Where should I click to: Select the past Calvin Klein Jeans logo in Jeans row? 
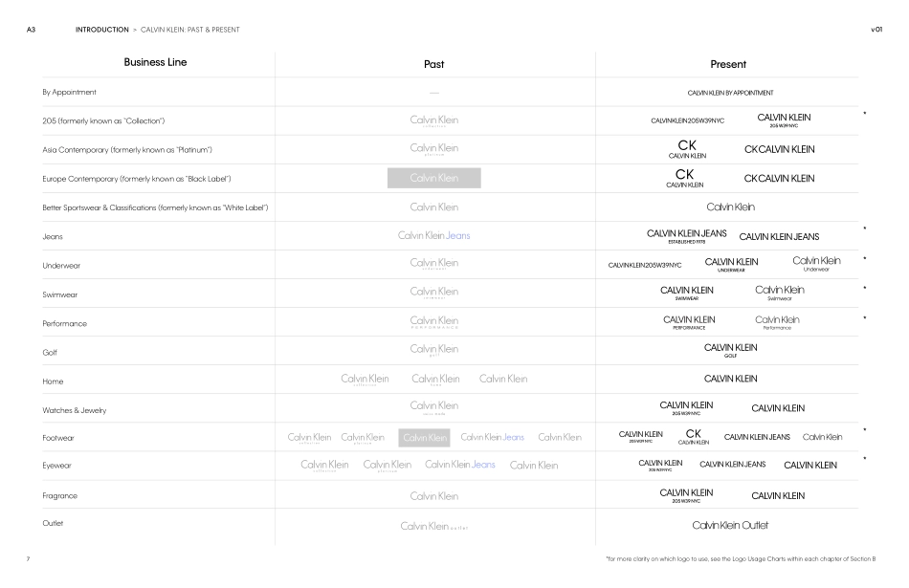(x=433, y=235)
